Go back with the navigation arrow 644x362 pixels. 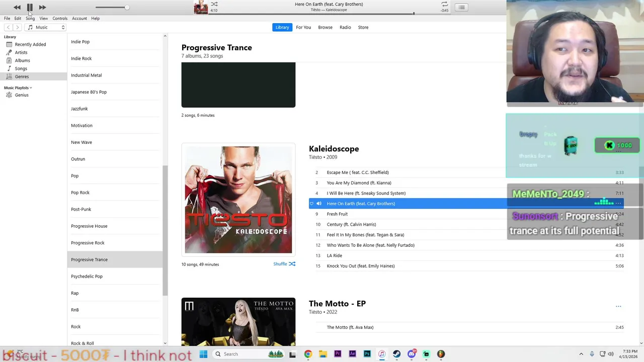8,27
